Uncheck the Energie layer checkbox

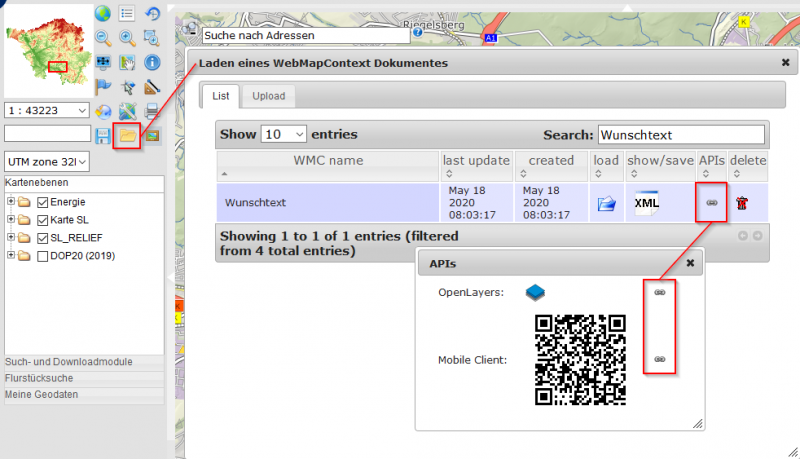tap(43, 202)
